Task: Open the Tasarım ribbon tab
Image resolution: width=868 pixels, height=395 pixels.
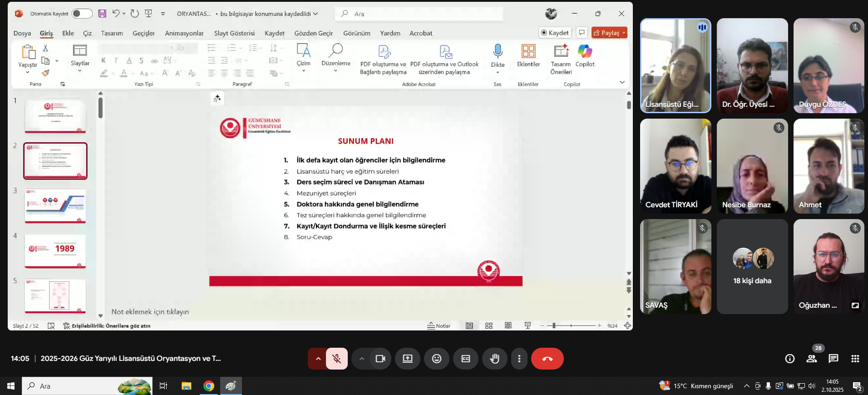Action: pos(112,33)
